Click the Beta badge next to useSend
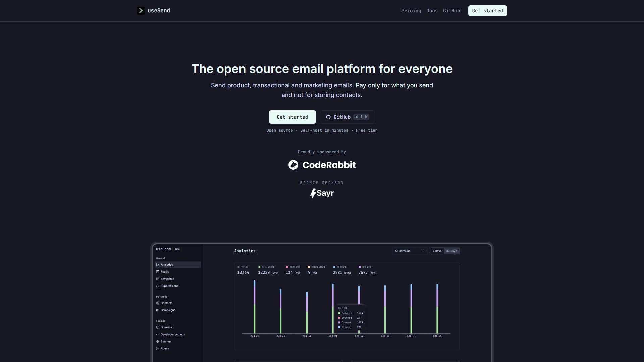Image resolution: width=644 pixels, height=362 pixels. (177, 249)
